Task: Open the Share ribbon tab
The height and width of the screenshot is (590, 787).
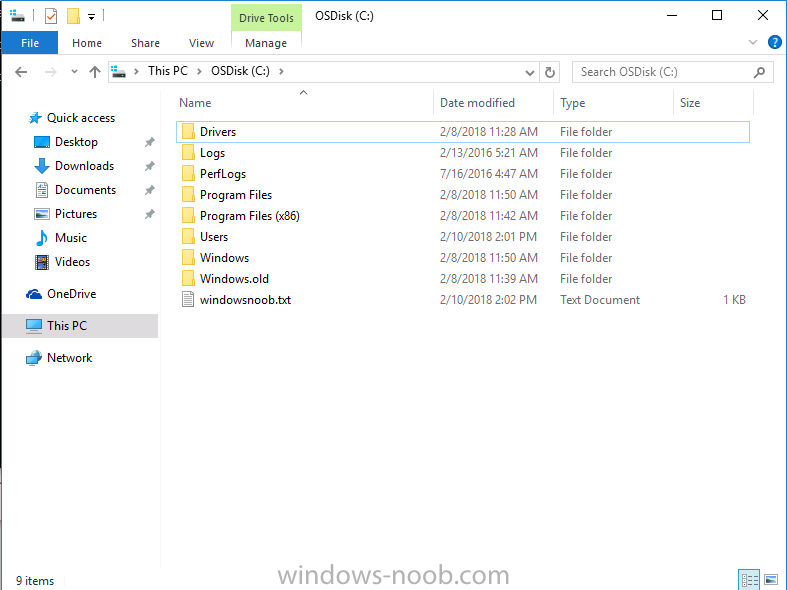Action: (146, 43)
